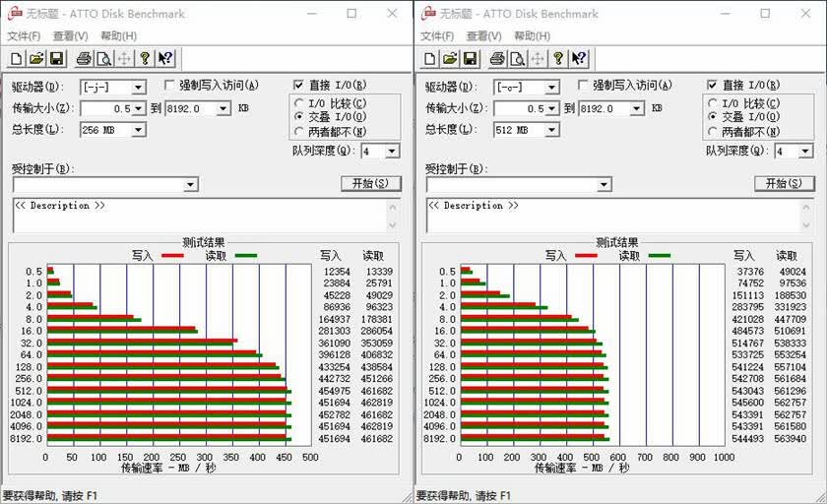Click Help question mark icon in right window
Image resolution: width=828 pixels, height=504 pixels.
(558, 59)
